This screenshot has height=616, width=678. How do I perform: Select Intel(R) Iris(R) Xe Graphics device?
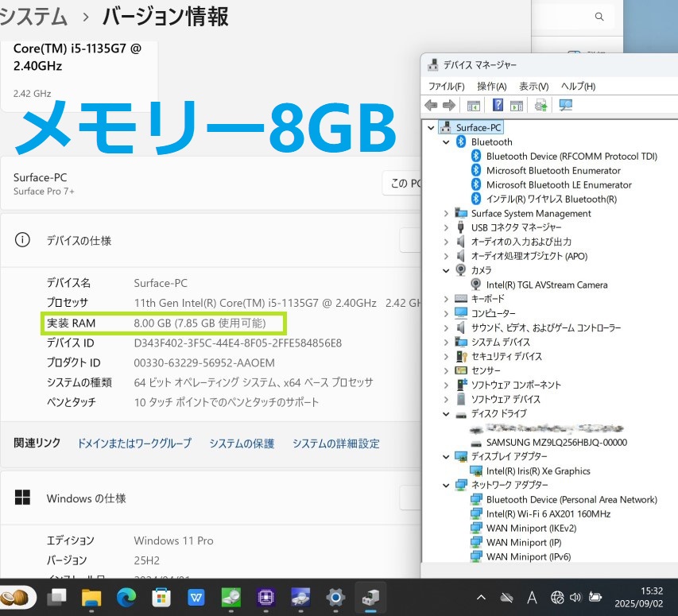(538, 471)
